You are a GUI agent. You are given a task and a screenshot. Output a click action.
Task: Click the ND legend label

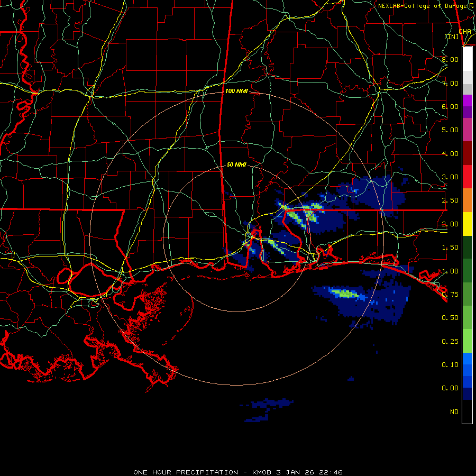(x=454, y=412)
